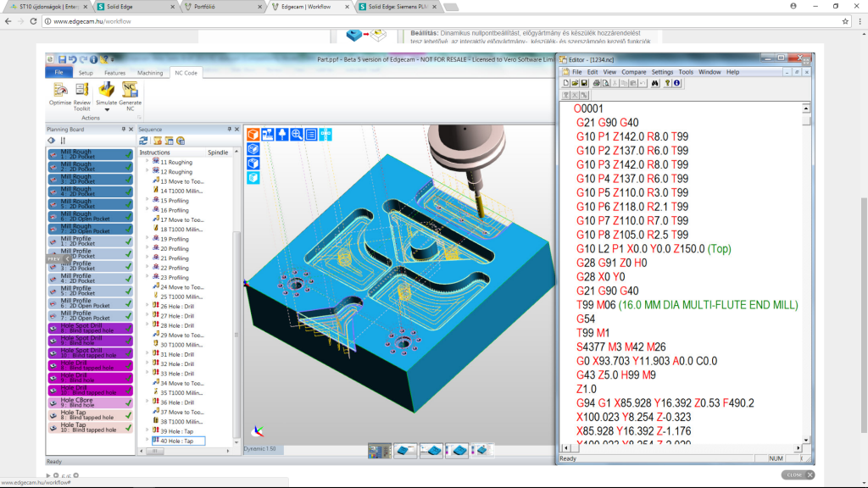Click the Simulate machining icon
This screenshot has width=868, height=488.
point(106,90)
